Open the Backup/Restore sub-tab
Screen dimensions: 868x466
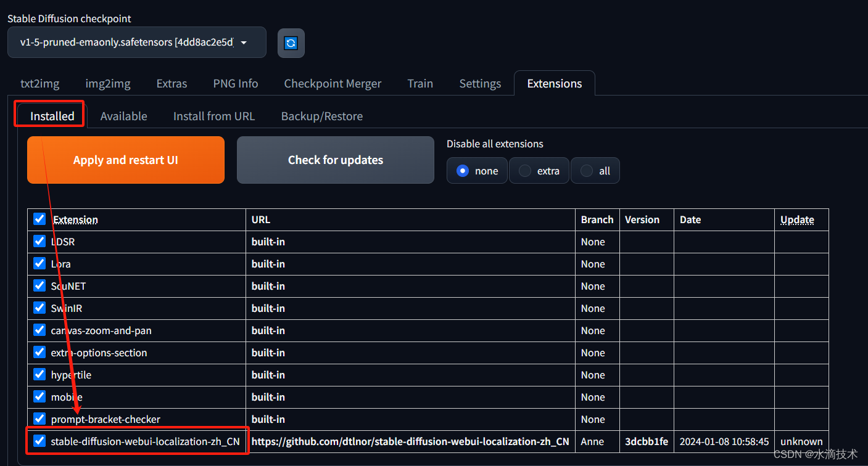click(322, 116)
